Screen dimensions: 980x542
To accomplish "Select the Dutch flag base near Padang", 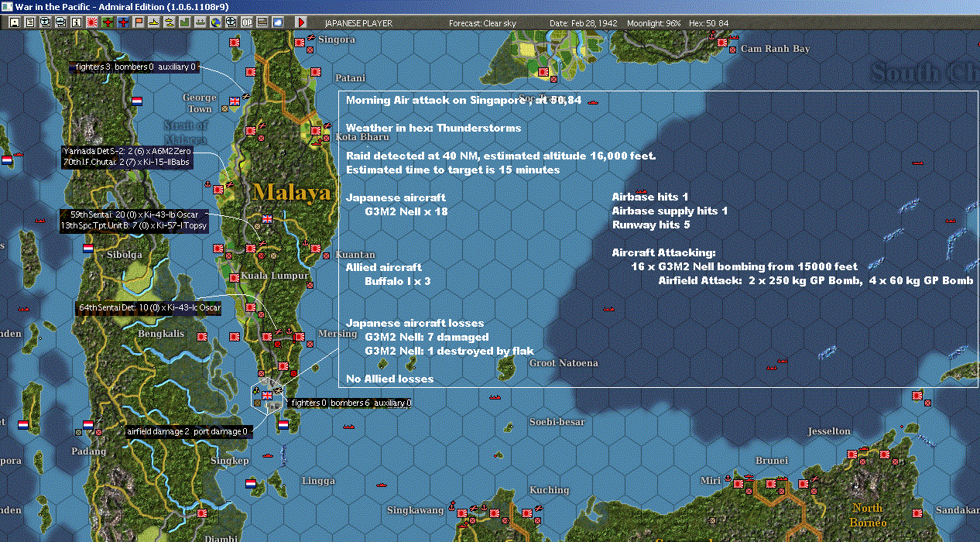I will (x=88, y=424).
